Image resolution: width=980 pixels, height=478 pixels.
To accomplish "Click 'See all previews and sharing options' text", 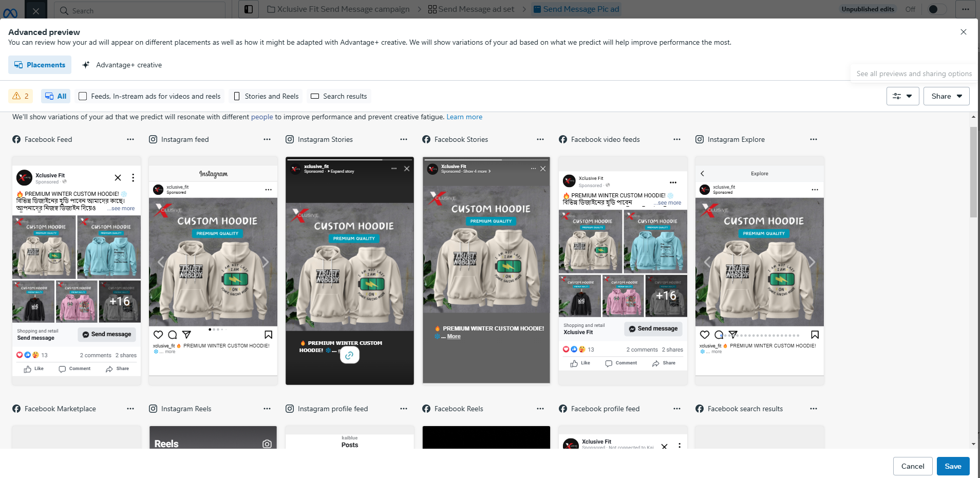I will tap(914, 74).
